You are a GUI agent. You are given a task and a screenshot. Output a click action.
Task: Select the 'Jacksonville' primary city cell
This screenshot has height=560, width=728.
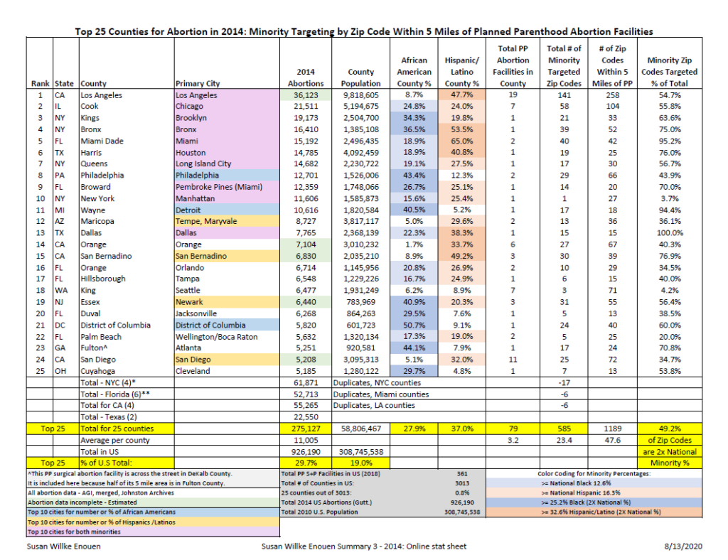point(227,313)
